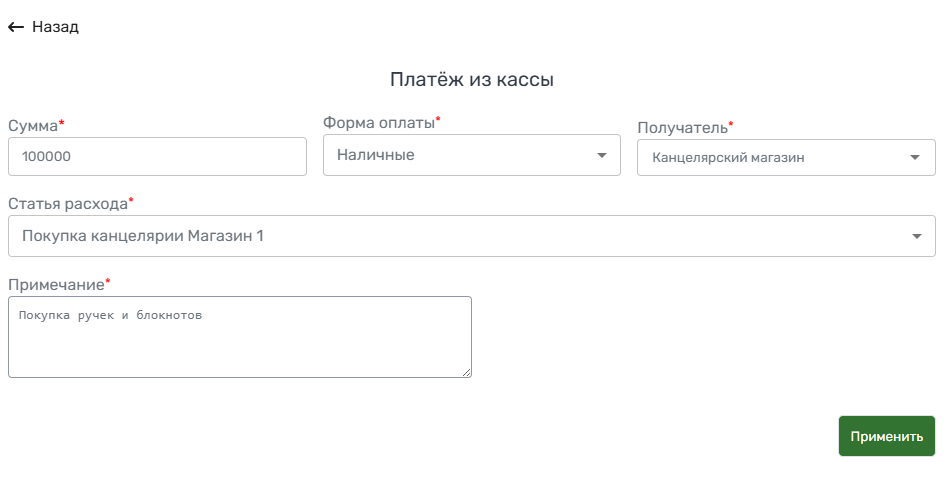The image size is (948, 484).
Task: Go back via the Назад link
Action: (x=55, y=27)
